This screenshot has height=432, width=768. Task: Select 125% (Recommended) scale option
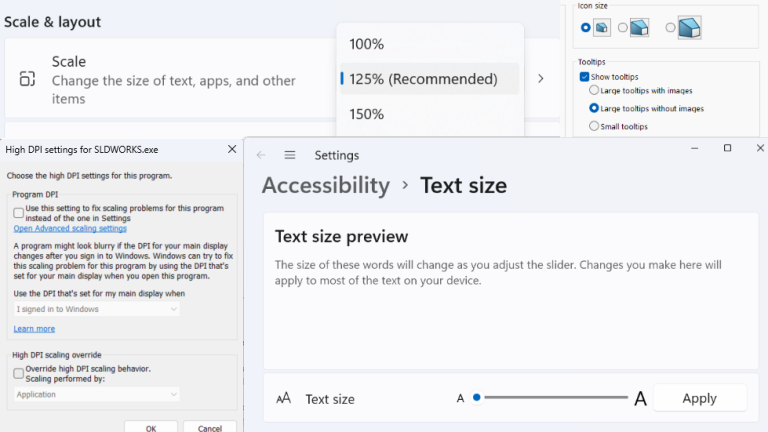pyautogui.click(x=430, y=78)
